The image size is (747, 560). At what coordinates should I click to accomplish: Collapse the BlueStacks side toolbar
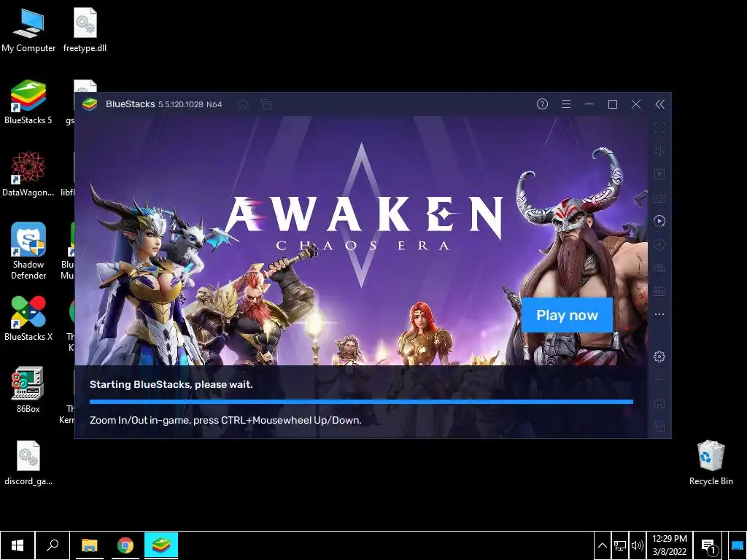(x=659, y=104)
